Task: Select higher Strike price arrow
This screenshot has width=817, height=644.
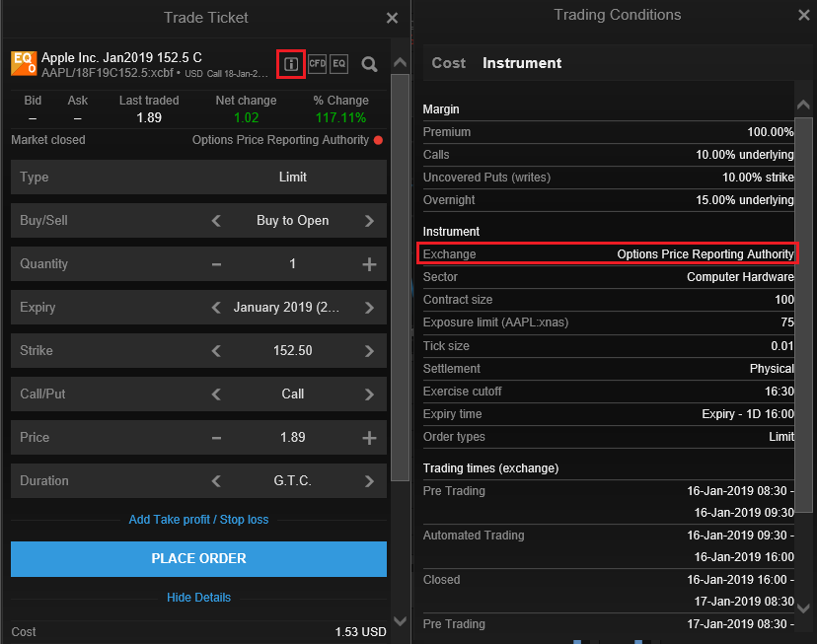Action: pos(369,351)
